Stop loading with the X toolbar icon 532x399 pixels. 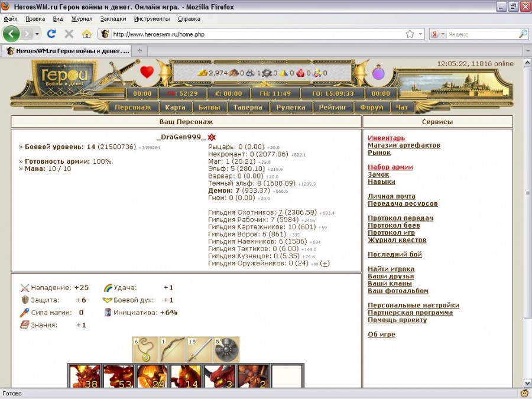click(x=69, y=34)
